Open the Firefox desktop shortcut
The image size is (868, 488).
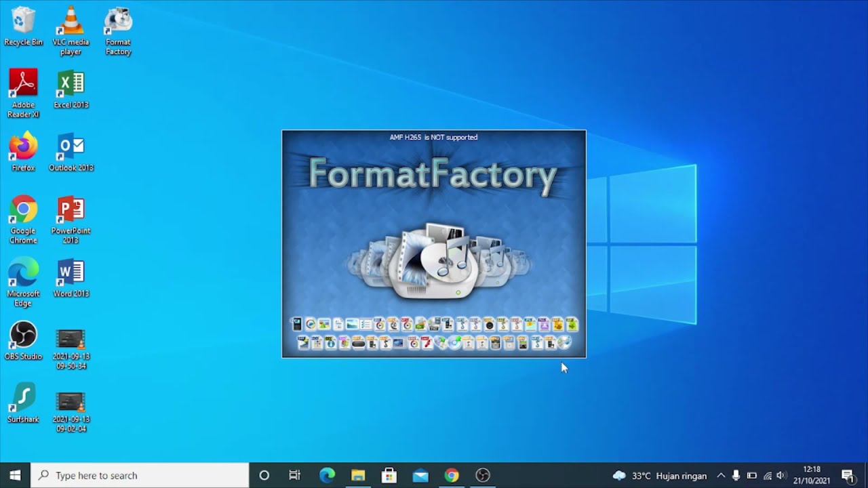[23, 152]
